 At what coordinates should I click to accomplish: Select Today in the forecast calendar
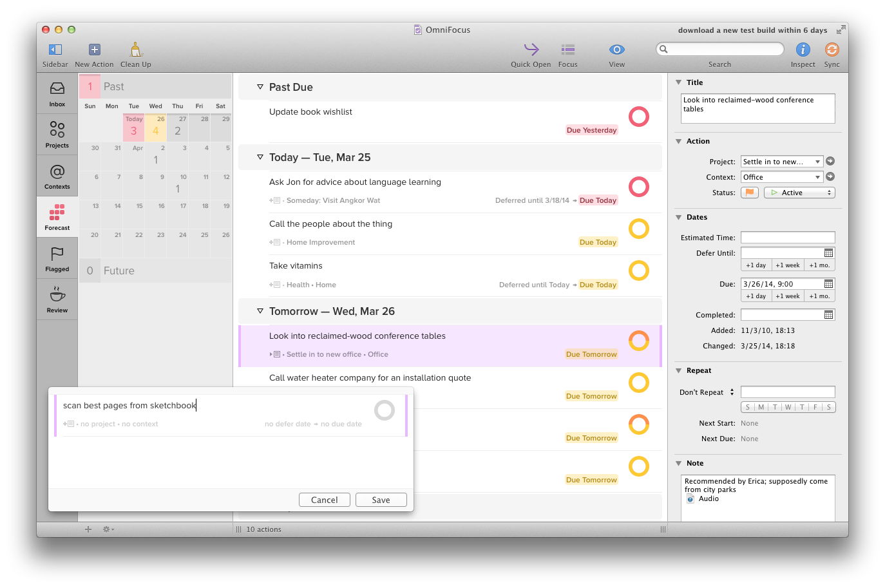pyautogui.click(x=134, y=128)
